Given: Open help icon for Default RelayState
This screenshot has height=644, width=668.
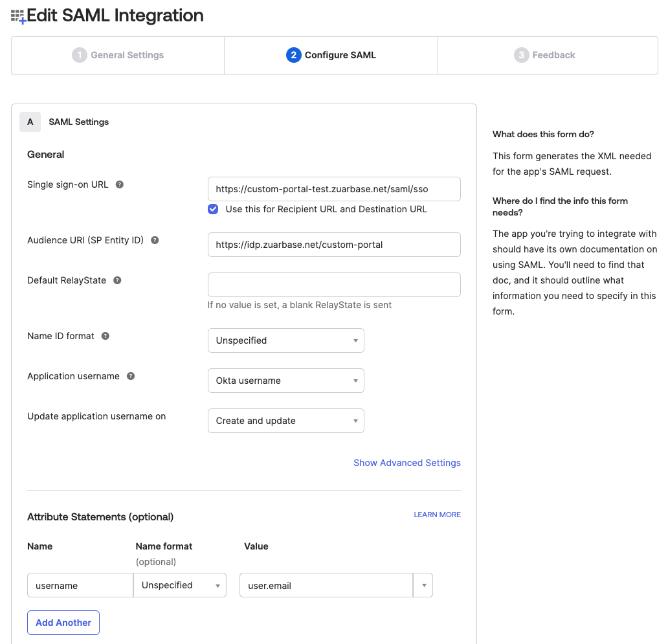Looking at the screenshot, I should coord(117,280).
